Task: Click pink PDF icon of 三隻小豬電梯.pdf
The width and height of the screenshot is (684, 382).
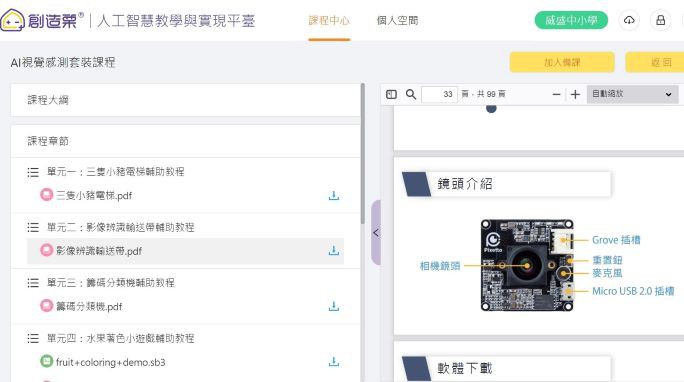Action: (47, 195)
